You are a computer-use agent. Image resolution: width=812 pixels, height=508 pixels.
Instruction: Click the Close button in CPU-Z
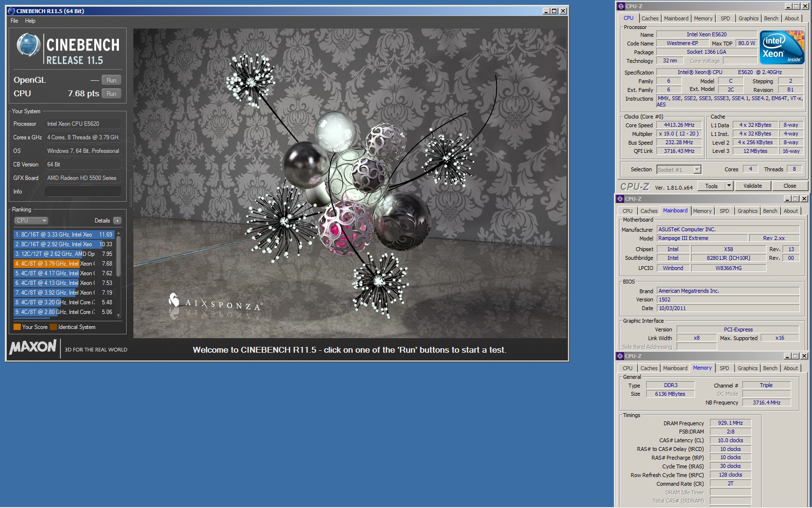point(790,186)
